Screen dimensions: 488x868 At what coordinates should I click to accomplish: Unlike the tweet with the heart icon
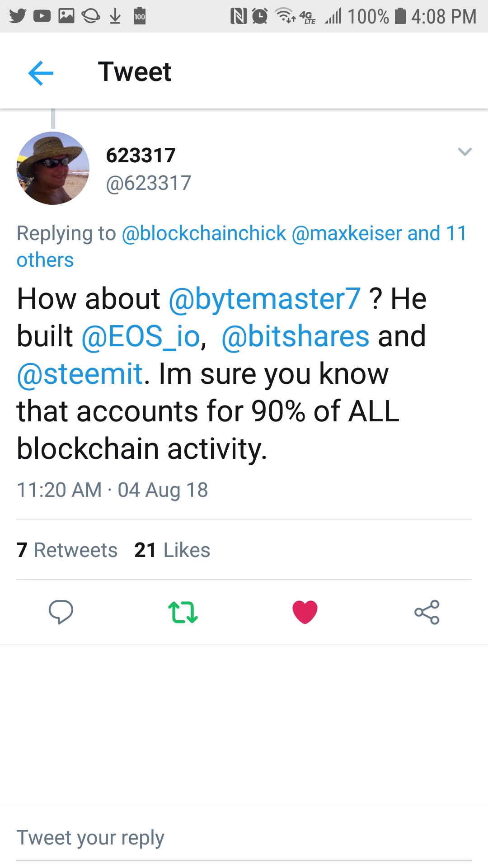click(x=305, y=612)
